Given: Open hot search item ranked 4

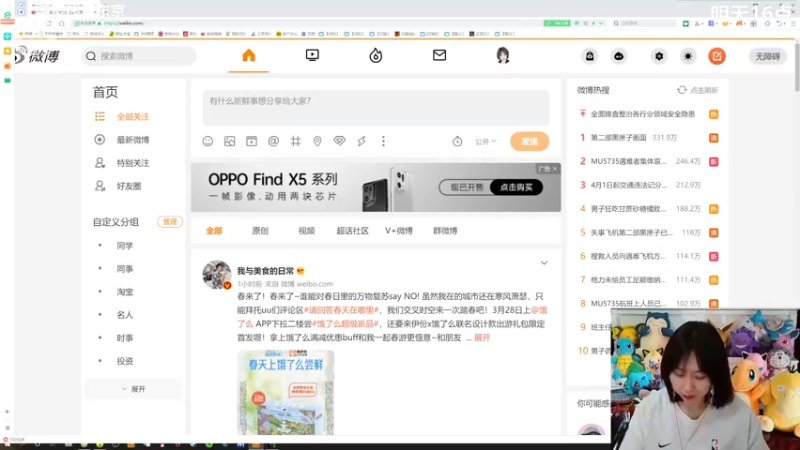Looking at the screenshot, I should (x=629, y=209).
